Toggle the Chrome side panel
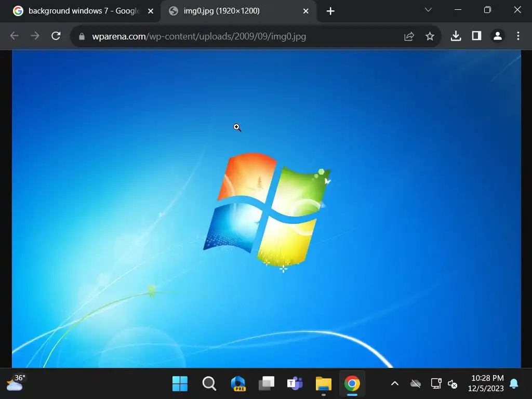 (477, 36)
